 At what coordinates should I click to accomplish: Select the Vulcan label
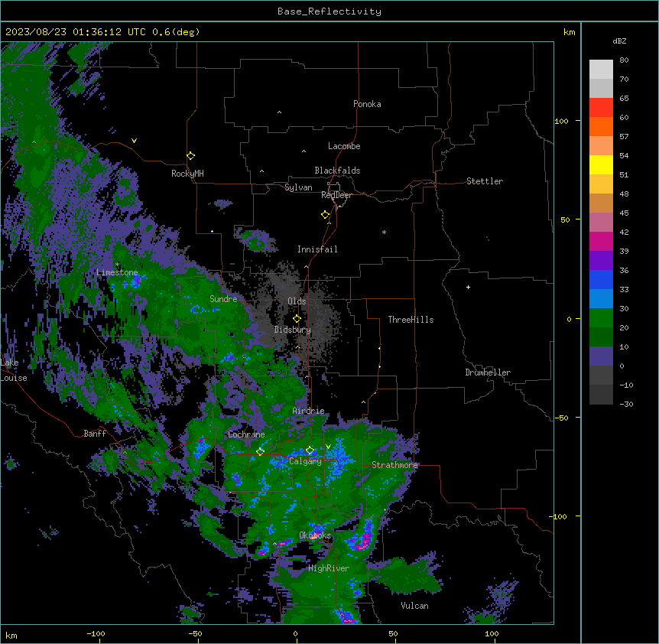414,606
